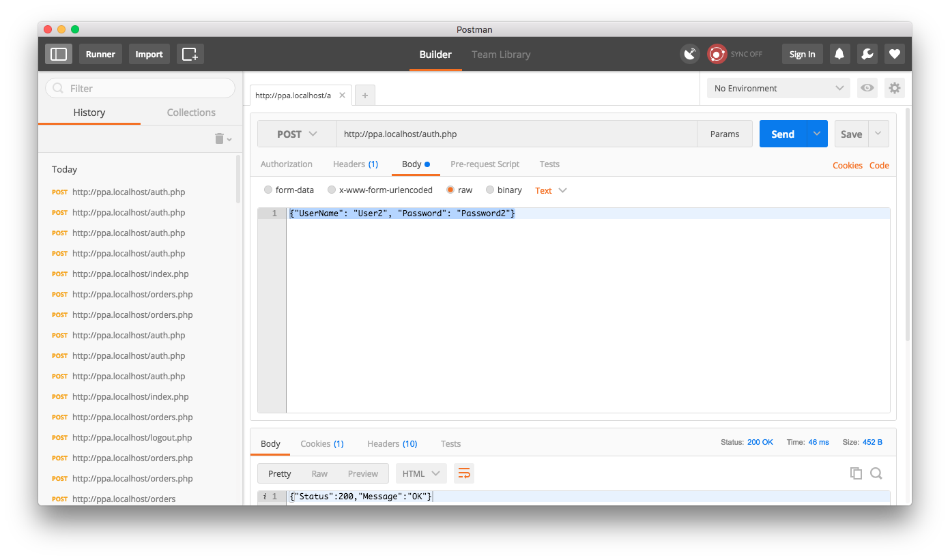Open the POST method dropdown
The width and height of the screenshot is (950, 560).
[x=297, y=134]
